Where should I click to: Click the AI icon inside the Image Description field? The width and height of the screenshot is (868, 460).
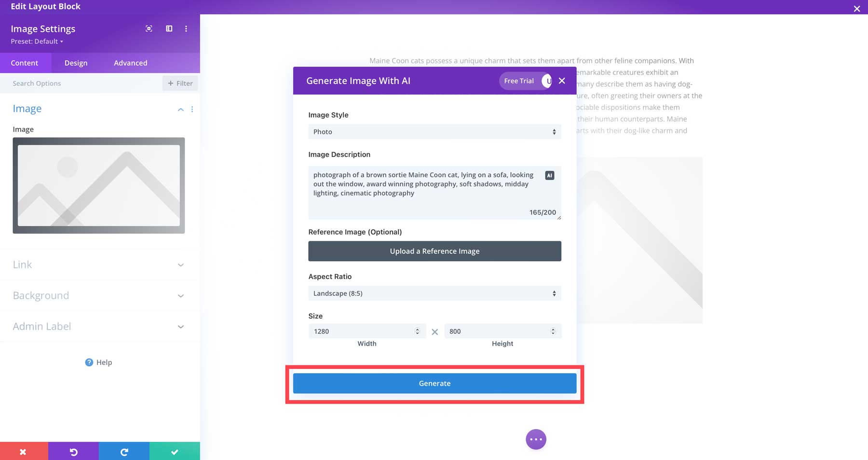pyautogui.click(x=549, y=175)
